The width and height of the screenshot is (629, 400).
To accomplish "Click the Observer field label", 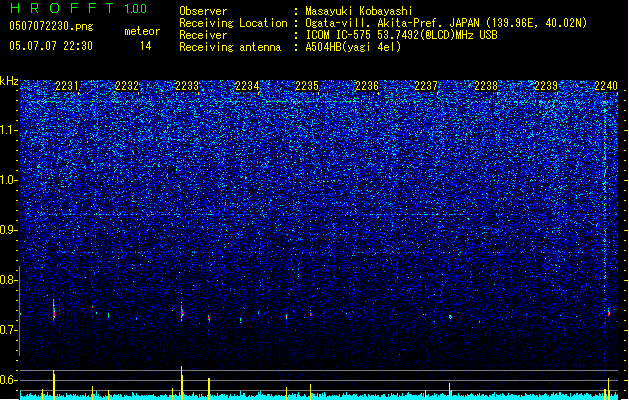I will tap(203, 11).
